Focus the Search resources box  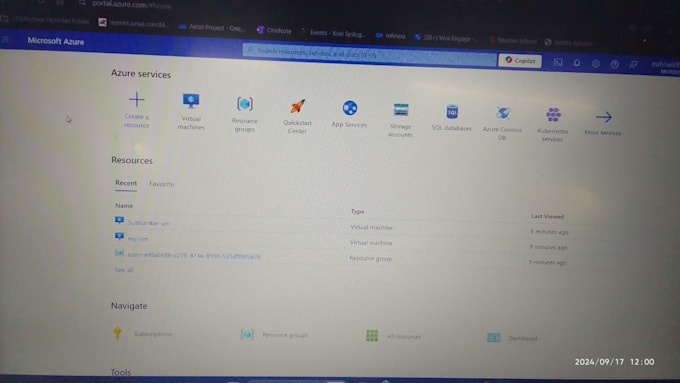coord(369,54)
